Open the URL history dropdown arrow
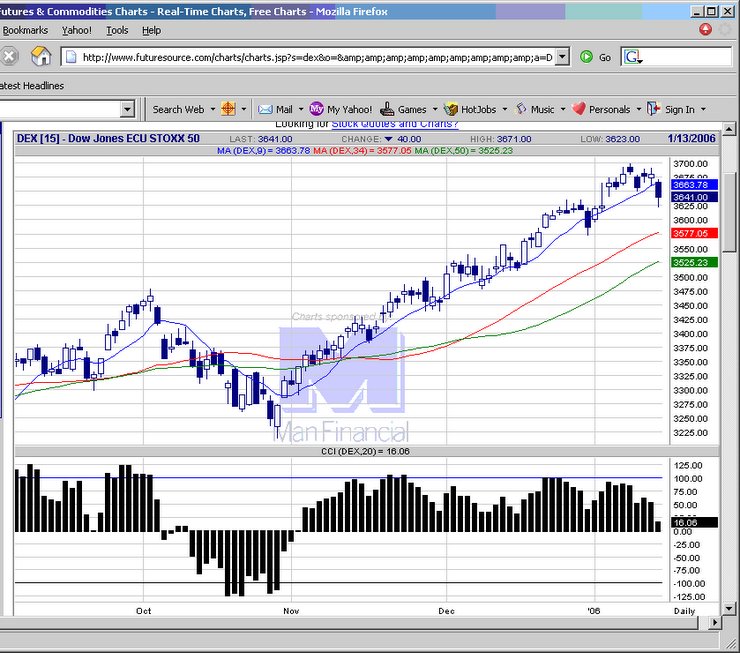The width and height of the screenshot is (740, 653). pyautogui.click(x=562, y=57)
